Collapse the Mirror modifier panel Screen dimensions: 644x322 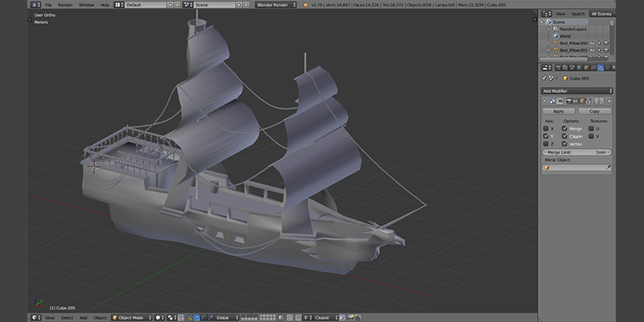(545, 101)
